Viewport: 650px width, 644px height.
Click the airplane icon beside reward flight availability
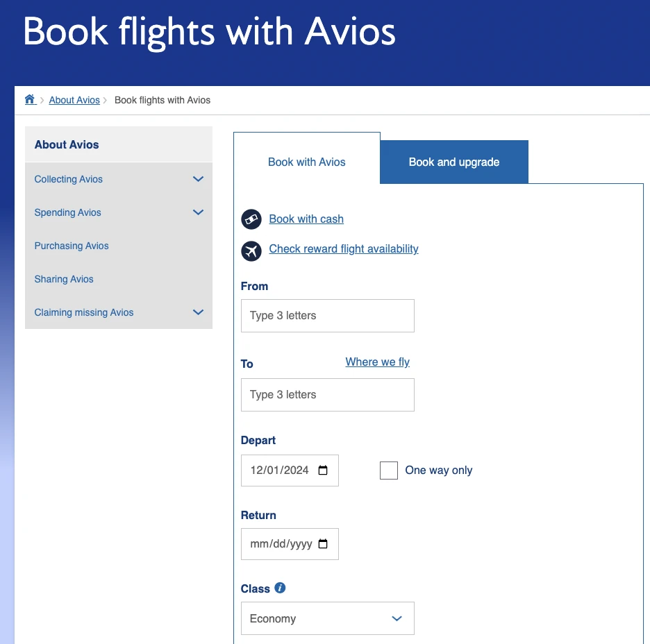[251, 251]
